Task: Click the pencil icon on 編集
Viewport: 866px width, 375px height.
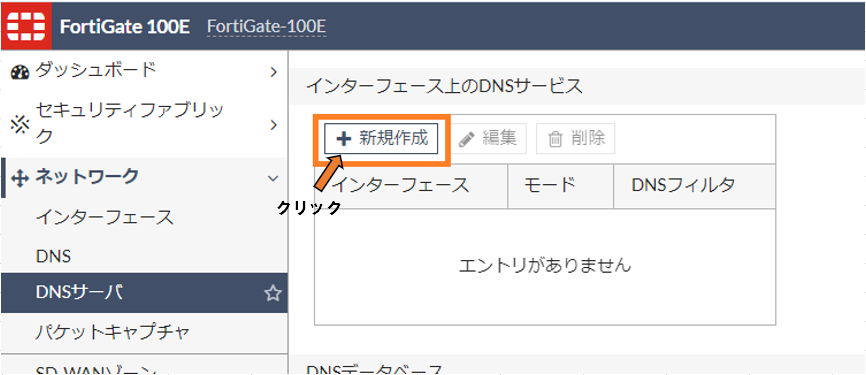Action: tap(467, 140)
